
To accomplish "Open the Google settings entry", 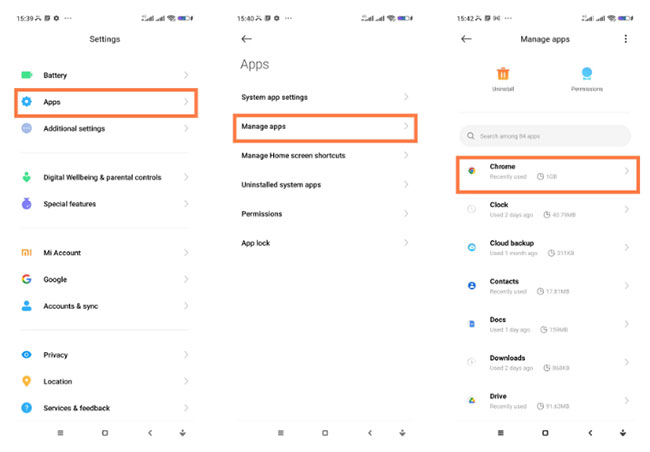I will coord(106,279).
